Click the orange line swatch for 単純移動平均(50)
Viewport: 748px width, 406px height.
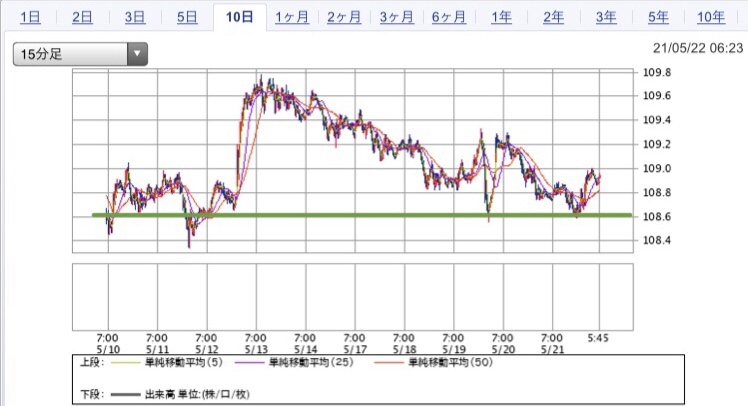tap(389, 363)
